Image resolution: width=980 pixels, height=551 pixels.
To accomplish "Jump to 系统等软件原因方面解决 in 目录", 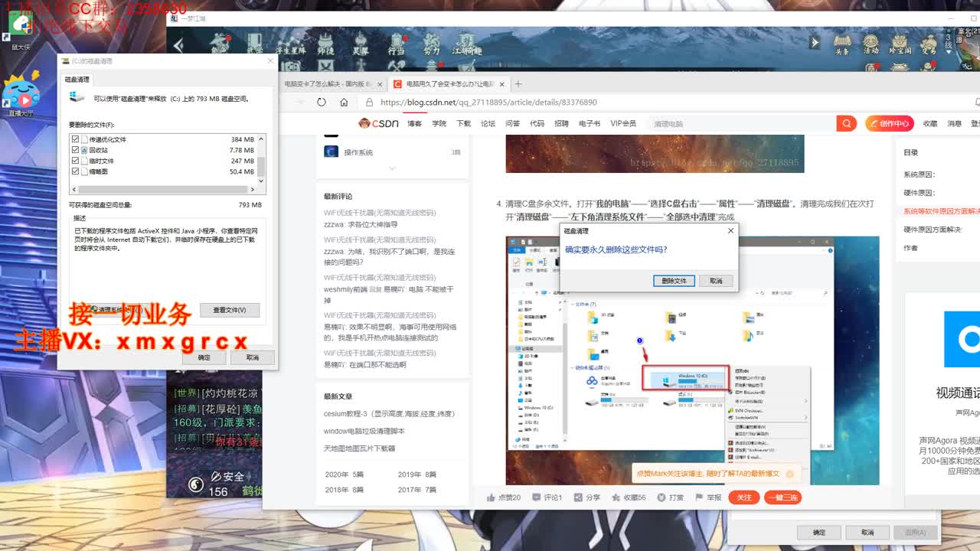I will click(x=942, y=210).
